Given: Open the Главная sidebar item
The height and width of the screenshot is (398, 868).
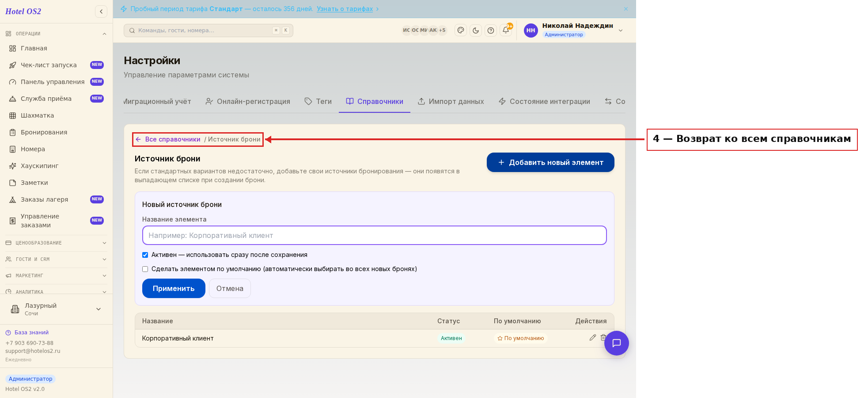Looking at the screenshot, I should pos(56,48).
